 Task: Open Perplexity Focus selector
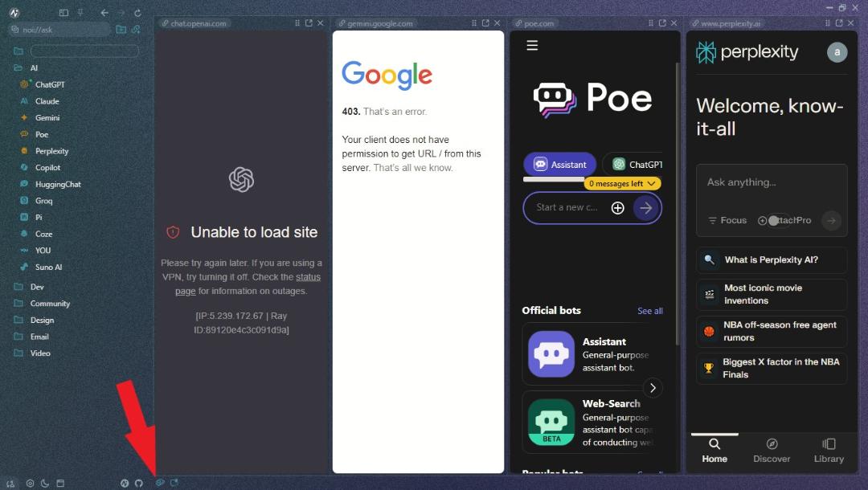pos(727,220)
